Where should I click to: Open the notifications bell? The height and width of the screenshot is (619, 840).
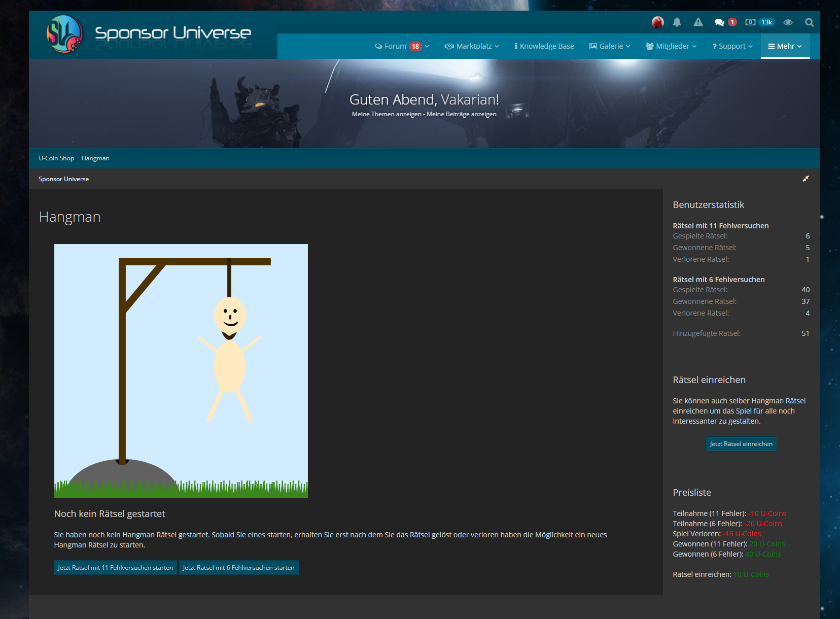point(677,22)
